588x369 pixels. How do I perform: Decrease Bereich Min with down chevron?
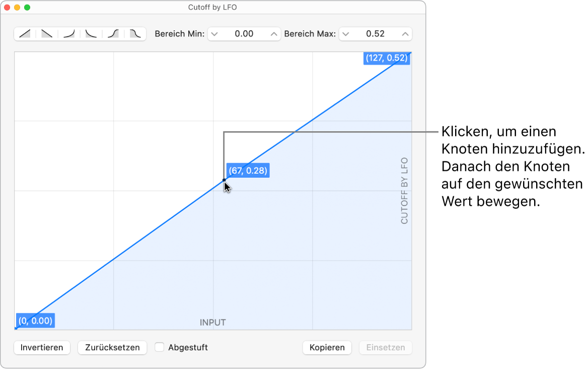214,34
